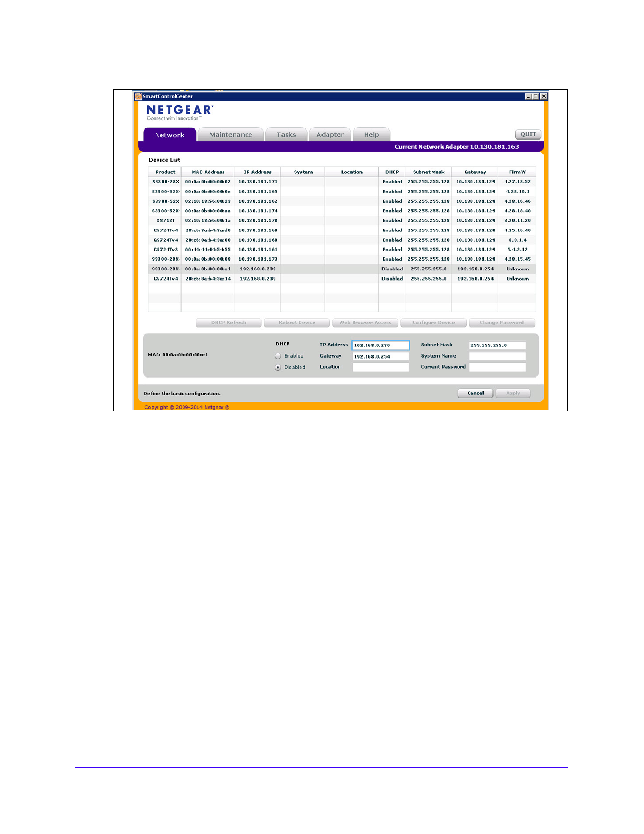The width and height of the screenshot is (644, 834).
Task: Click the FirmW column header
Action: (x=517, y=172)
